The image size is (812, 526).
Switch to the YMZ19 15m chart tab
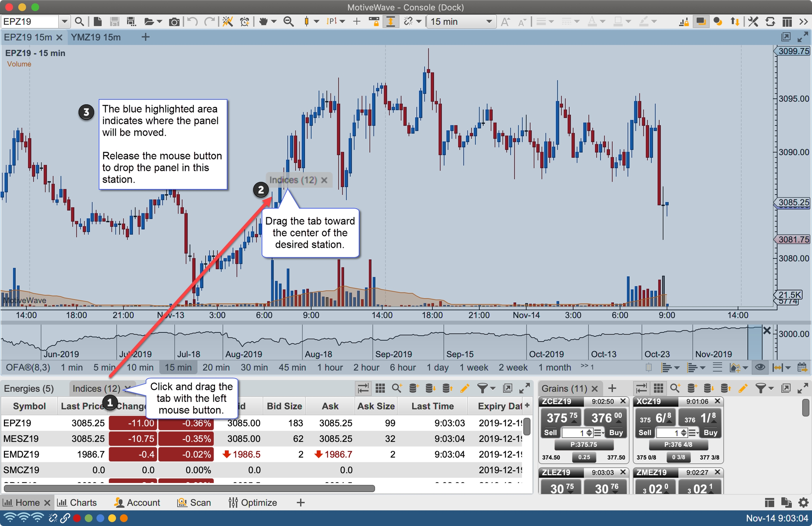tap(96, 37)
